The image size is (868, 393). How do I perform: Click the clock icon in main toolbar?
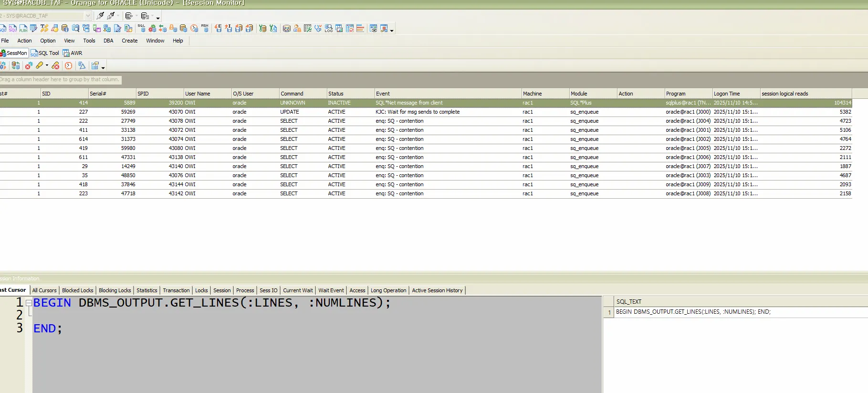pos(194,29)
